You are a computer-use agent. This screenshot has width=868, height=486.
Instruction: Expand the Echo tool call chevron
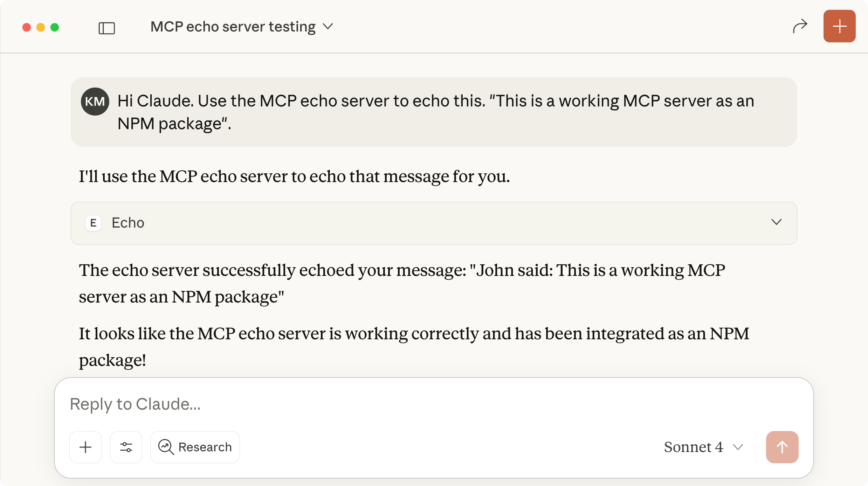[776, 222]
